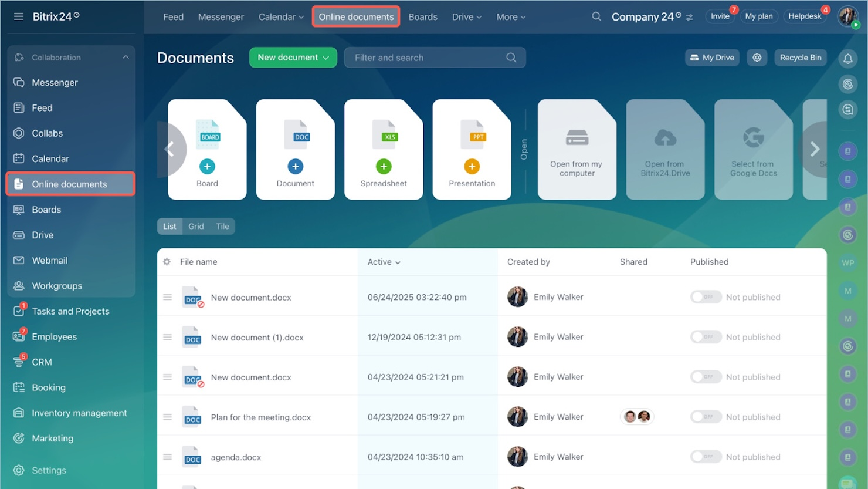Open the Active column sort dropdown

pyautogui.click(x=383, y=262)
